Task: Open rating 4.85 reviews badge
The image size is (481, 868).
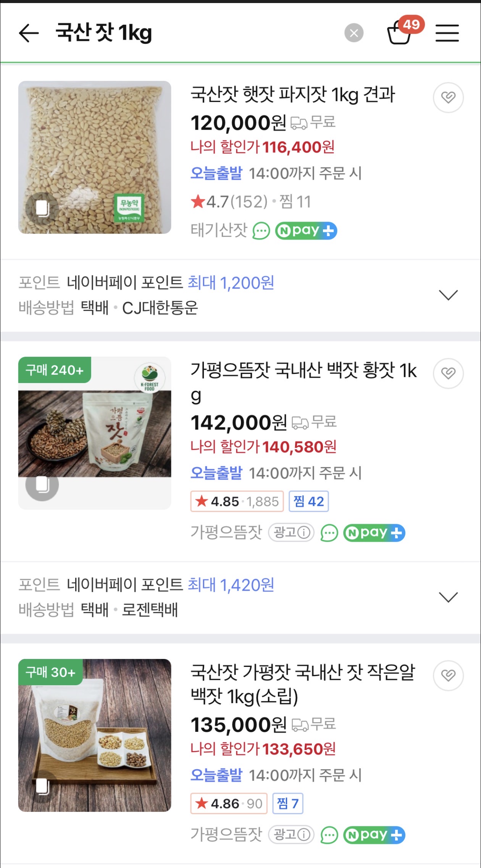Action: tap(237, 501)
